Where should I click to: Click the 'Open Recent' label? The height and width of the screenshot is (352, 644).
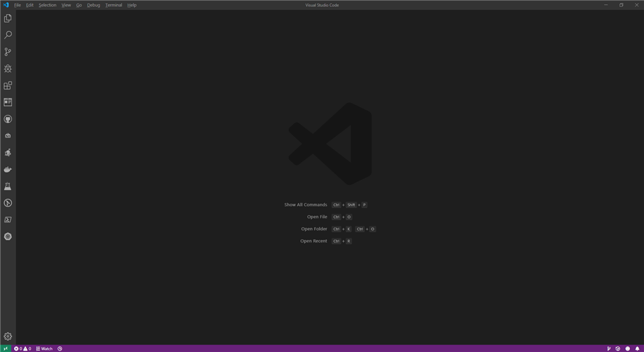tap(313, 241)
